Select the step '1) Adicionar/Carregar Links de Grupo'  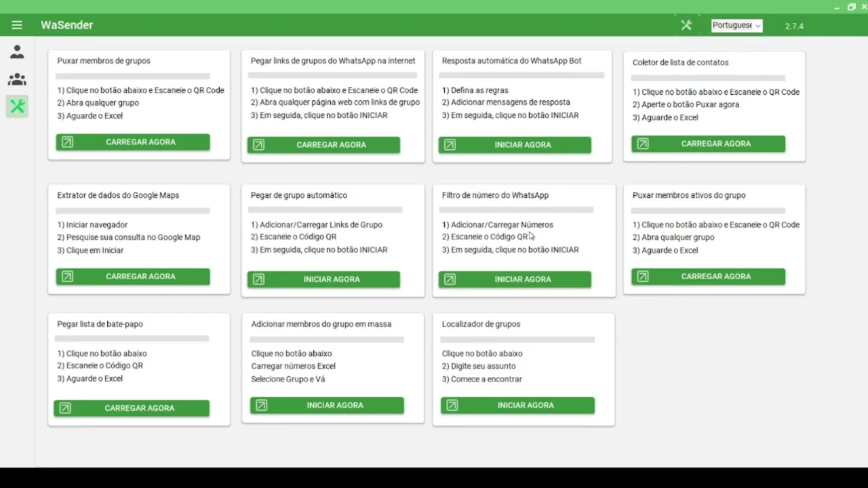coord(317,225)
